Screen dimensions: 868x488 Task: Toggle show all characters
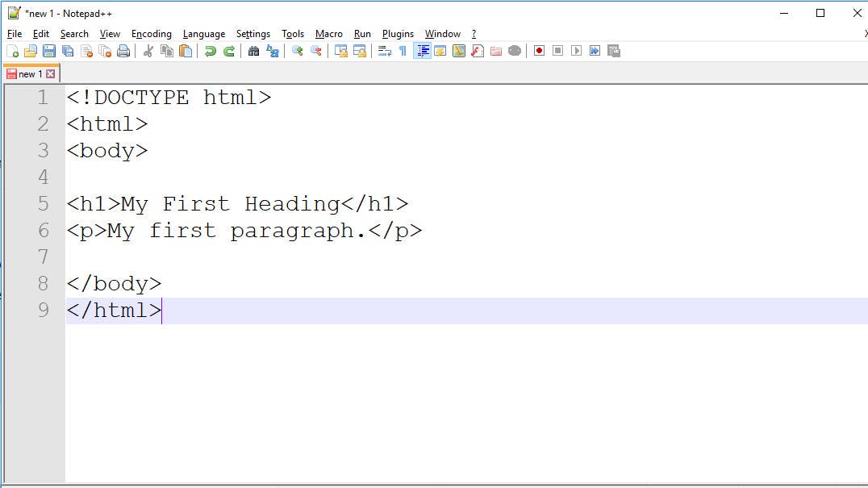coord(403,51)
